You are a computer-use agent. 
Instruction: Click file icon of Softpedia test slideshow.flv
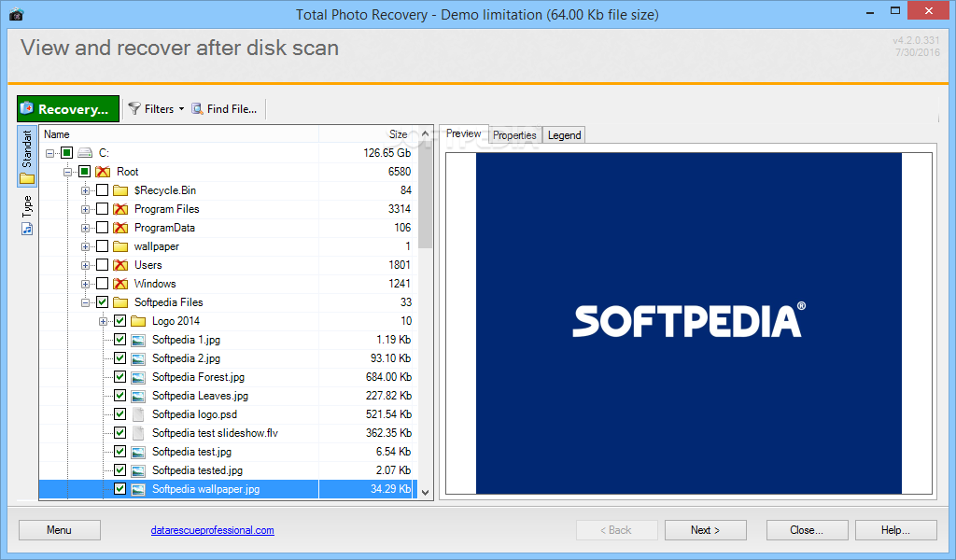pyautogui.click(x=138, y=433)
